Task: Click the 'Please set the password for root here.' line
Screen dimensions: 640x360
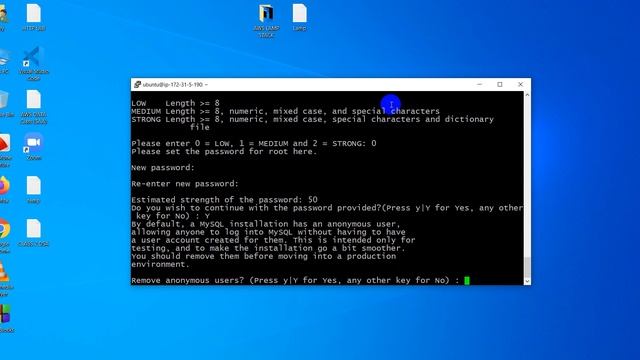Action: (224, 151)
